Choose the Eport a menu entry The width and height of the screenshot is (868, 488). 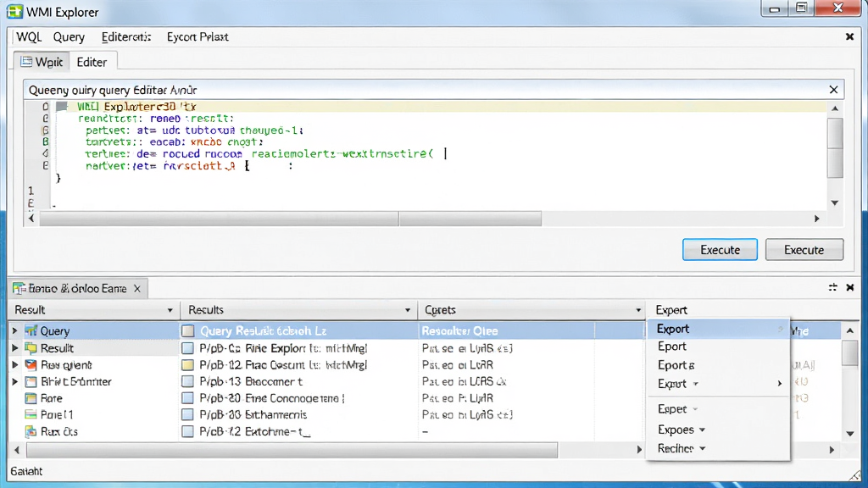[x=718, y=365]
